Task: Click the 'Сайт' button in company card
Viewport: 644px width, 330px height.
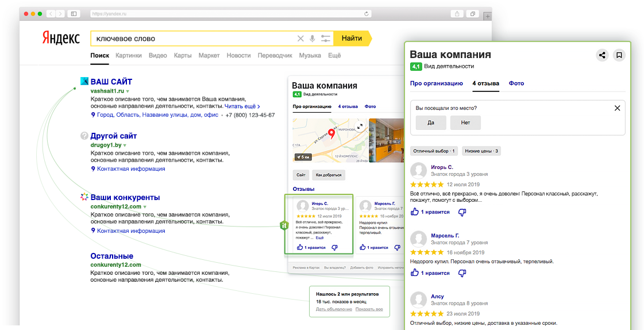Action: click(x=300, y=175)
